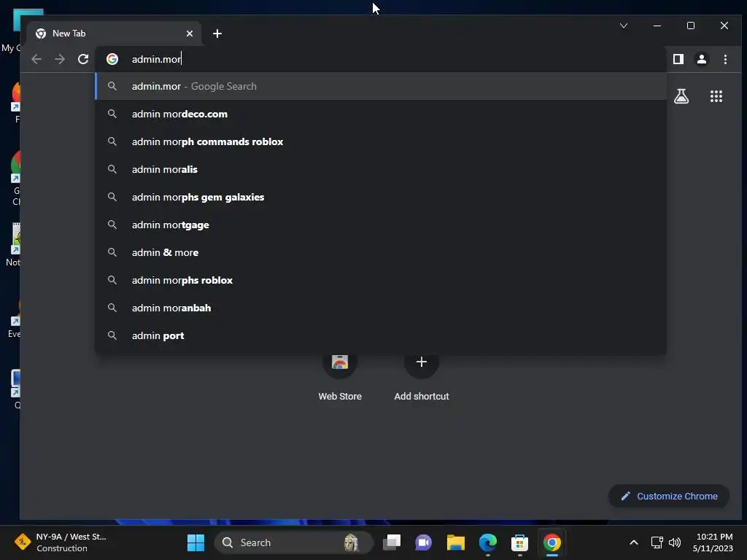
Task: Open the NY-9A traffic widget on taskbar
Action: [61, 542]
